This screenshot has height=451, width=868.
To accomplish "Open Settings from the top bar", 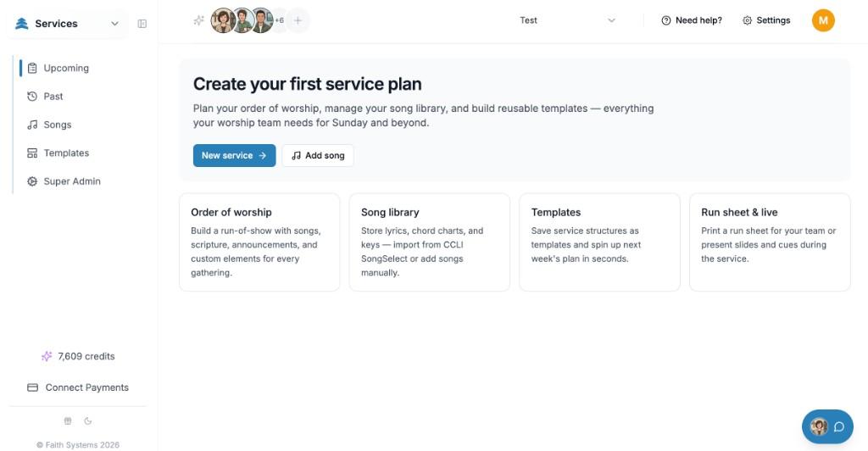I will point(766,20).
